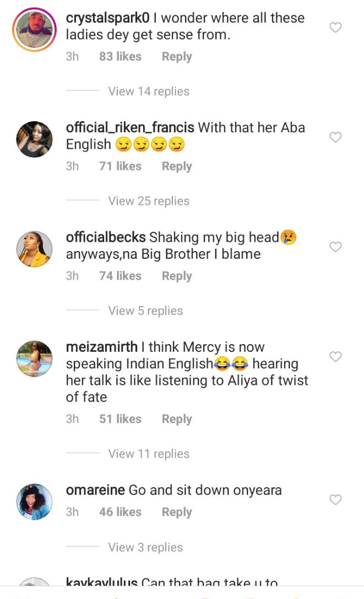Tap heart on official_riken_francis's comment

point(335,137)
